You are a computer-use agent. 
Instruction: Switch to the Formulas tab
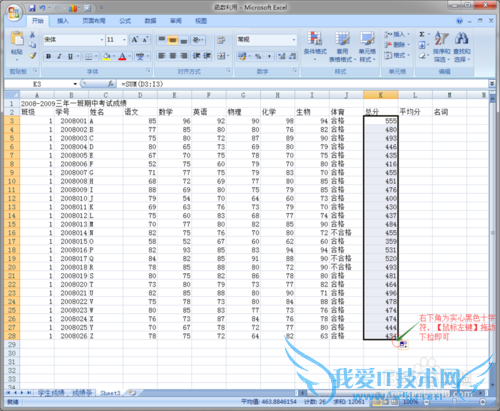tap(125, 21)
